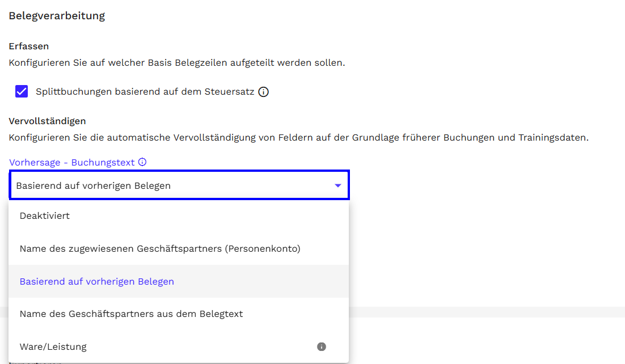Screen dimensions: 625x364
Task: Choose the Ware/Leistung list option
Action: pos(53,346)
